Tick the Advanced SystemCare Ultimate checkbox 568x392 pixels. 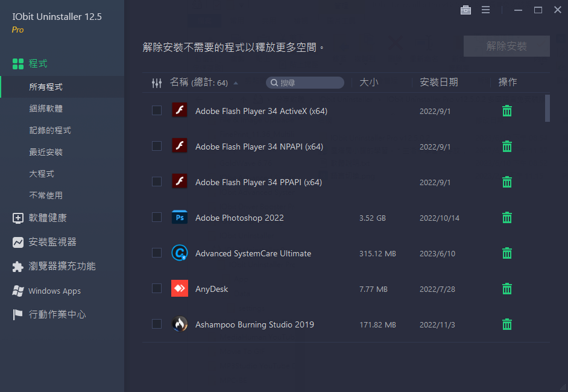point(157,253)
